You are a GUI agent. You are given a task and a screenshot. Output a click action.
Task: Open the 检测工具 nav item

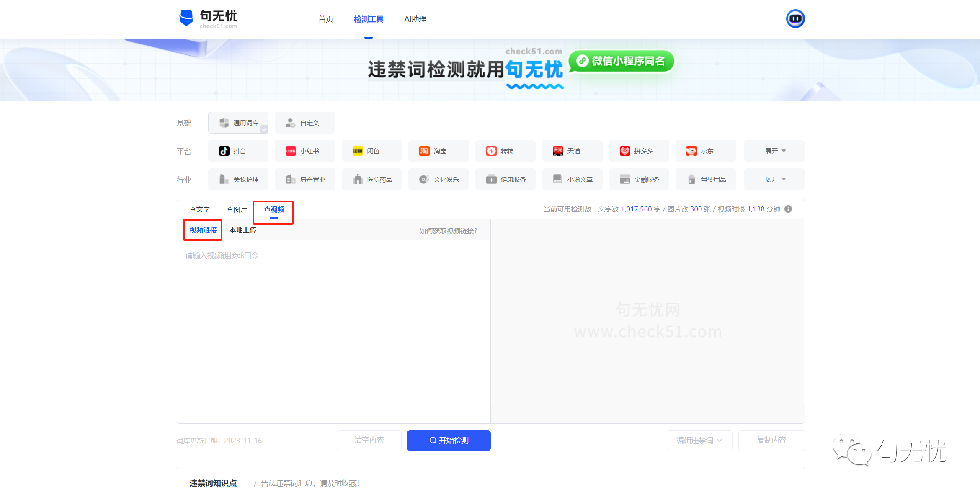pos(369,19)
